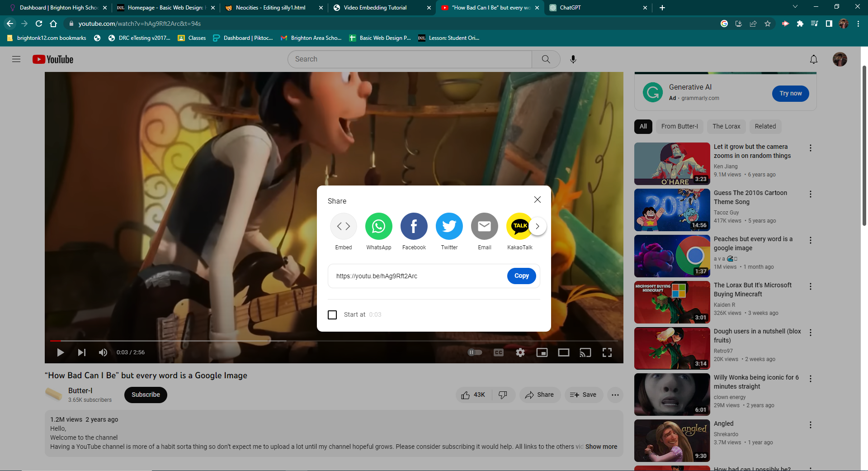Toggle theater mode
The height and width of the screenshot is (471, 868).
(564, 352)
